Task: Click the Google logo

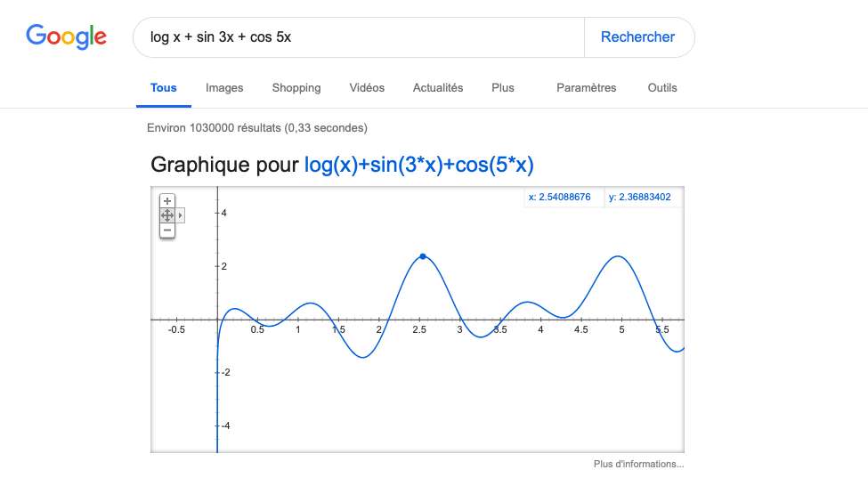Action: pyautogui.click(x=67, y=36)
